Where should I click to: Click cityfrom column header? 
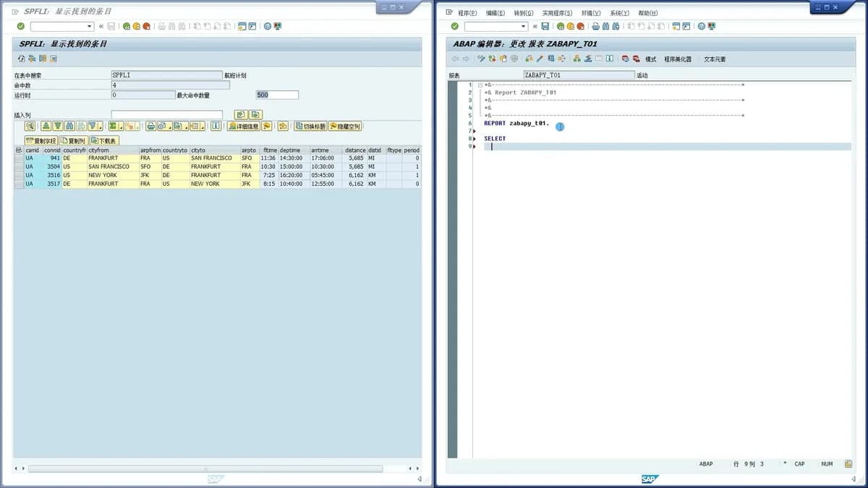(x=113, y=150)
